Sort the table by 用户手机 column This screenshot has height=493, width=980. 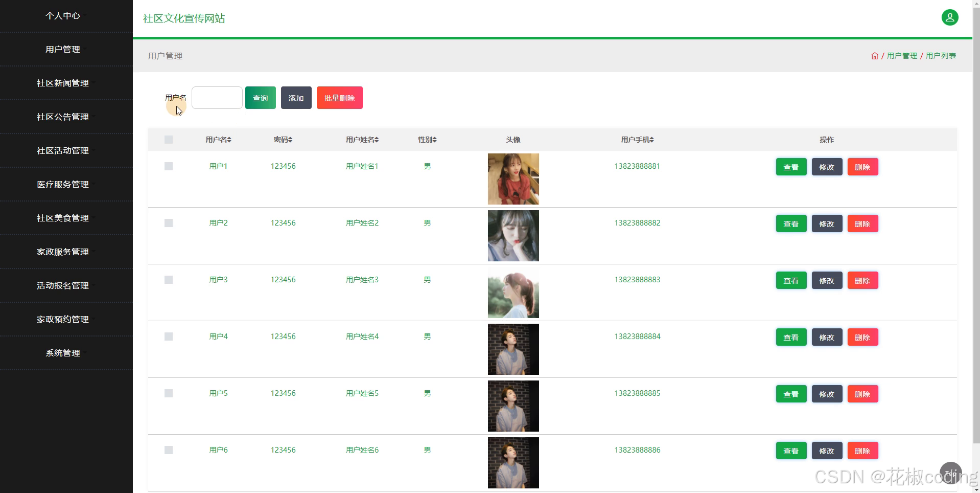pyautogui.click(x=637, y=140)
